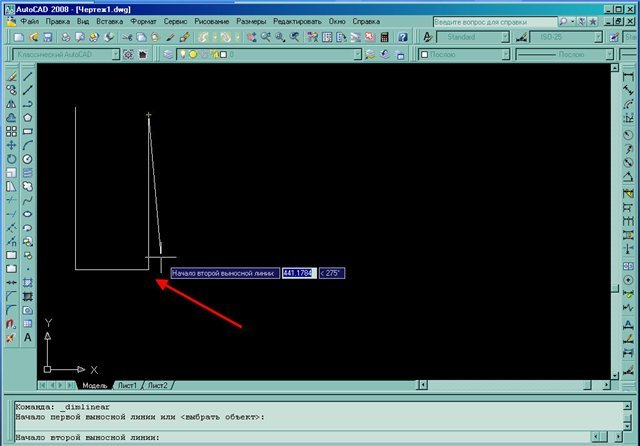Click the Help question mark icon
Image resolution: width=640 pixels, height=446 pixels.
pyautogui.click(x=402, y=38)
